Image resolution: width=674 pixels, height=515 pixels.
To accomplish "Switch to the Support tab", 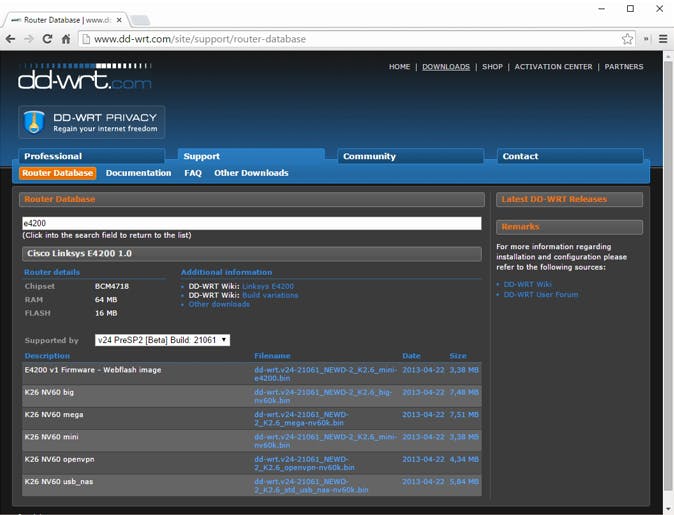I will click(251, 156).
